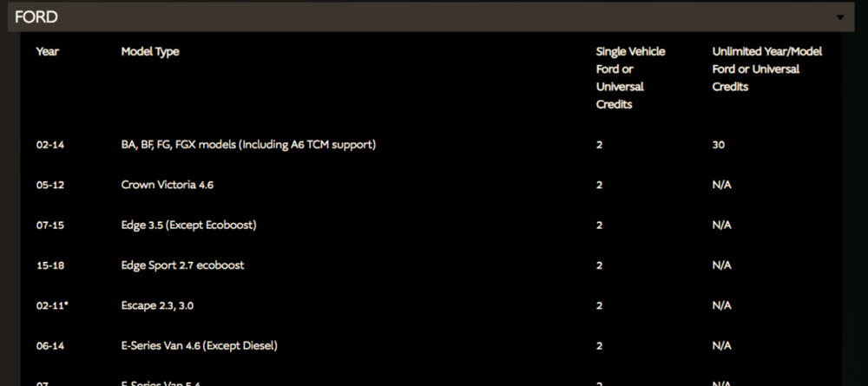Image resolution: width=868 pixels, height=386 pixels.
Task: Select the Escape 2.3, 3.0 entry
Action: (163, 305)
